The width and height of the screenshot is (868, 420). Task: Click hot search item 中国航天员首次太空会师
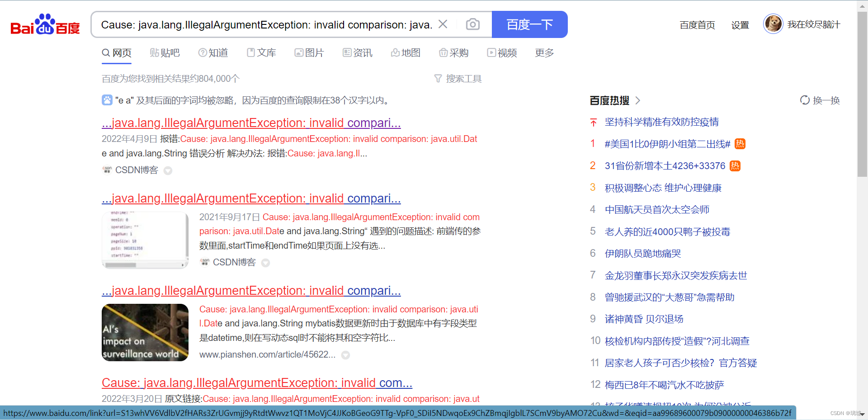(x=656, y=209)
